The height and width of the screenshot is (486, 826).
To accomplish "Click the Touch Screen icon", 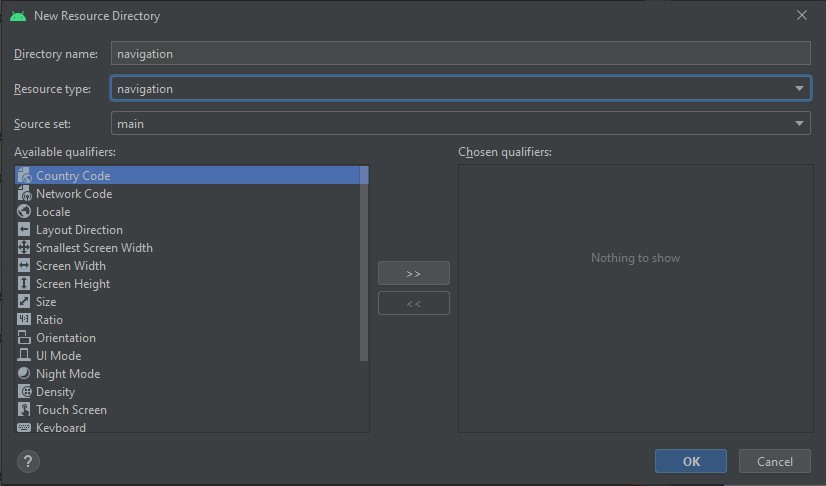I will pos(24,409).
